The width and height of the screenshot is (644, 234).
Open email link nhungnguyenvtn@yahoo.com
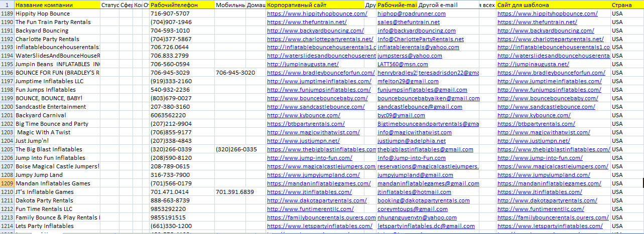pyautogui.click(x=417, y=217)
